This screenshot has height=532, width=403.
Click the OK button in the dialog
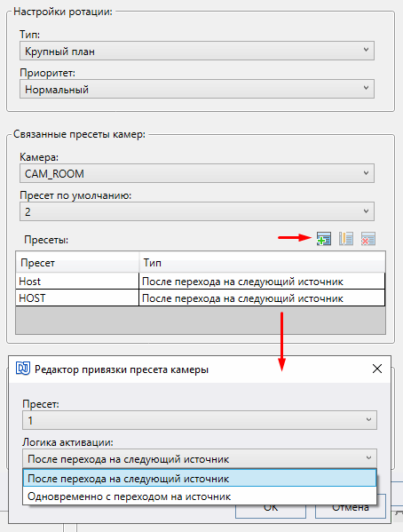coord(271,508)
